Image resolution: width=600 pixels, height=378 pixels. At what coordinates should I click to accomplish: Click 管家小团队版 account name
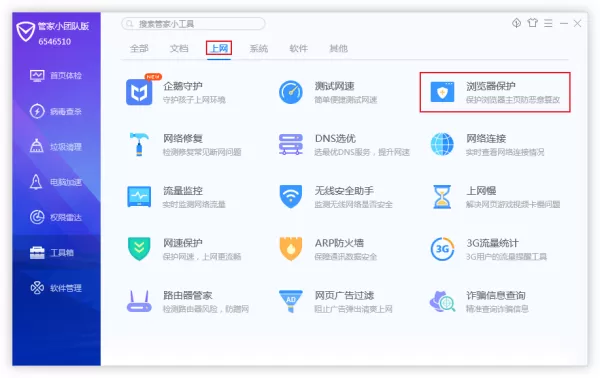[64, 26]
